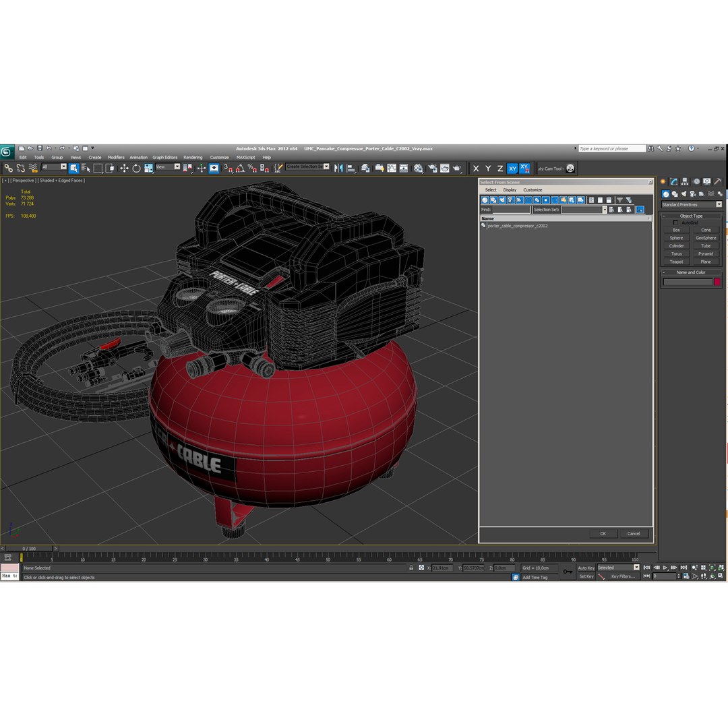Toggle Spinner Snap
728x728 pixels.
(264, 168)
